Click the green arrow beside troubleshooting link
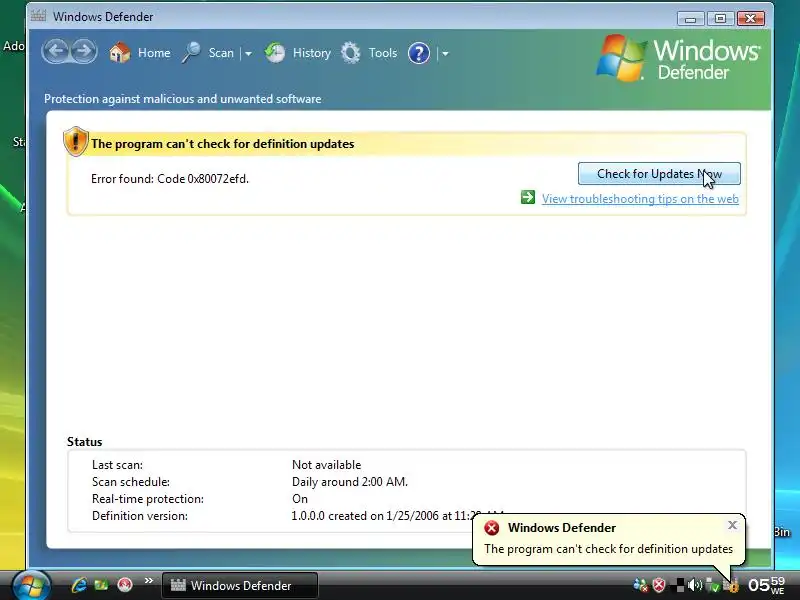Viewport: 800px width, 600px height. [528, 197]
